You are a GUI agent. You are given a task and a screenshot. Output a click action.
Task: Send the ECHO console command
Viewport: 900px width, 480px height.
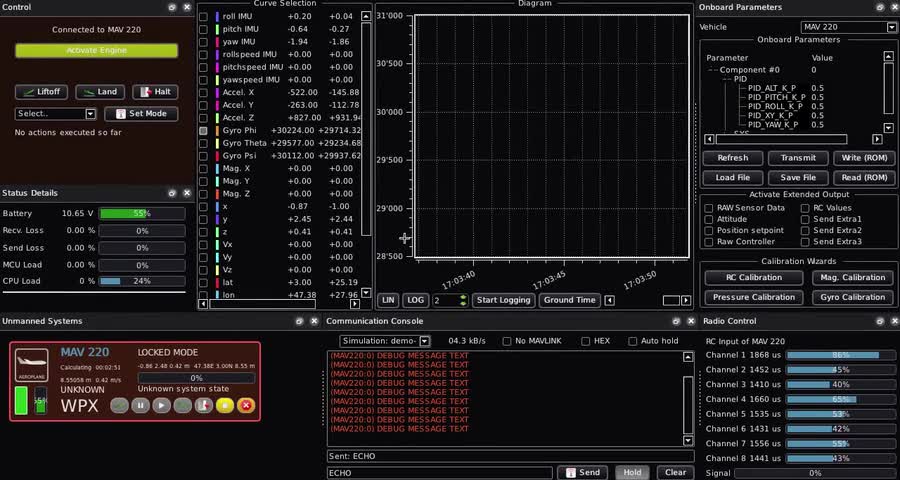coord(584,473)
